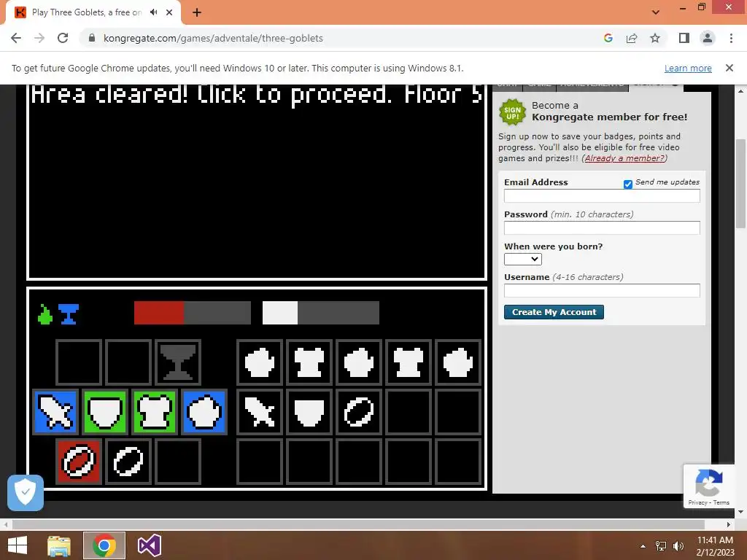The width and height of the screenshot is (747, 560).
Task: Uncheck Send me updates checkbox
Action: [x=628, y=184]
